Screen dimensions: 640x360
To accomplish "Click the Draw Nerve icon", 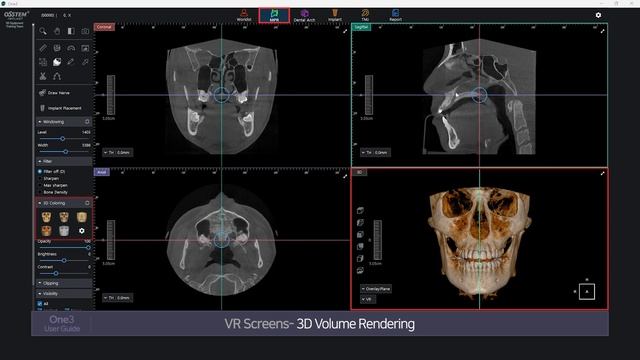I will click(x=42, y=93).
